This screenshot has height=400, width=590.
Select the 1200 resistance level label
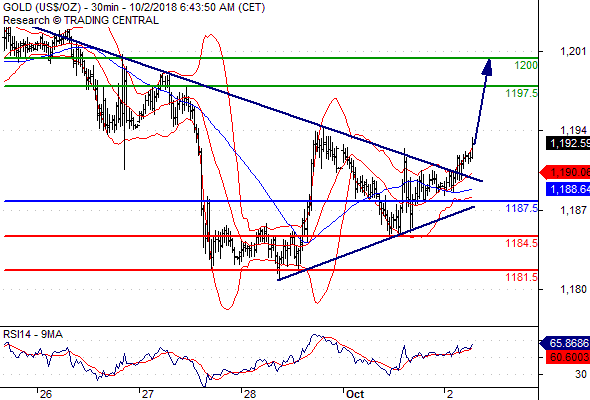(x=526, y=65)
